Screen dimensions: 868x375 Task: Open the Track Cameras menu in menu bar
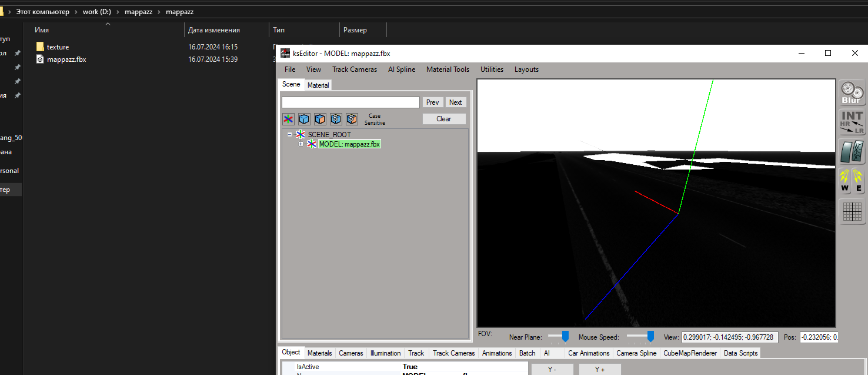pos(355,69)
